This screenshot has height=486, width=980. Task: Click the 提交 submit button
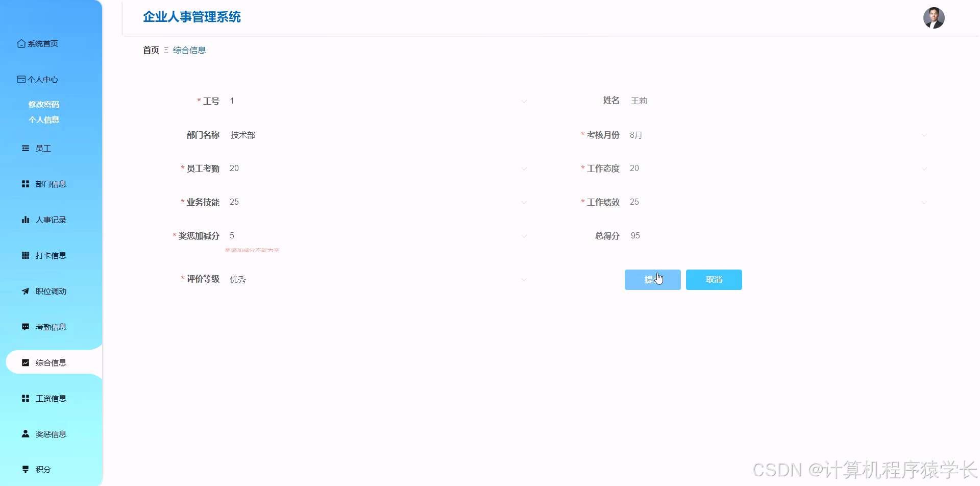coord(653,280)
